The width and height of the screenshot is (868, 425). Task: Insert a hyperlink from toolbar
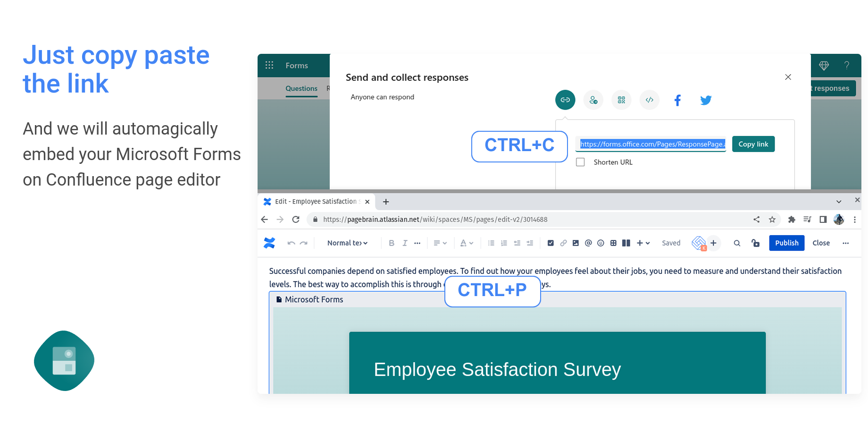(563, 243)
